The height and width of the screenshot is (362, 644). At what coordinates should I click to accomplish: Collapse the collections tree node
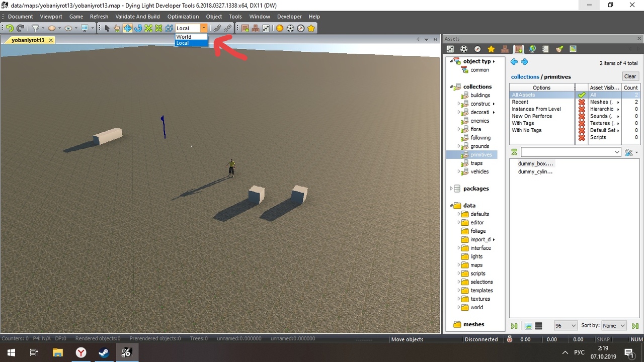pos(451,86)
